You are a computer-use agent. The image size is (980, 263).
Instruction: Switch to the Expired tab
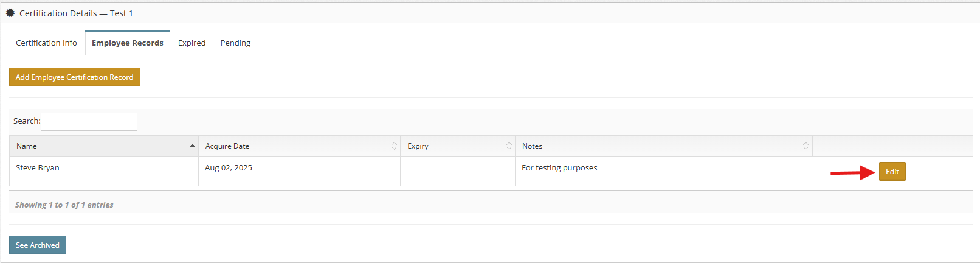pyautogui.click(x=192, y=43)
